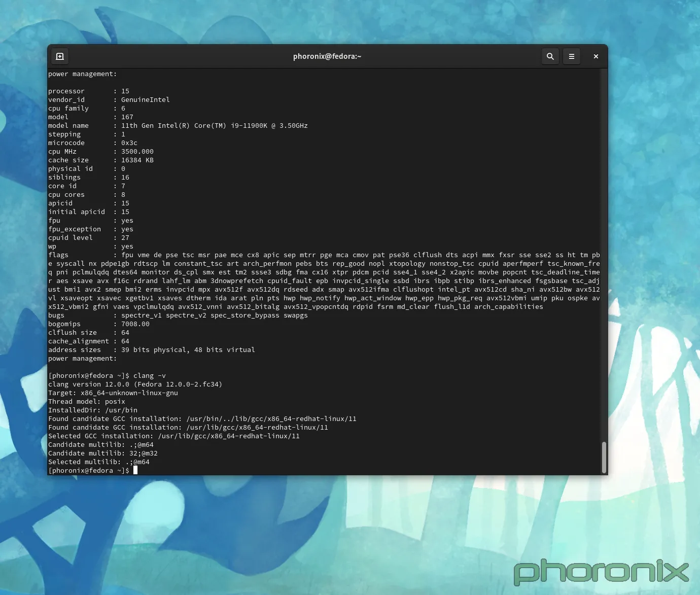Click the 'clflush size : 64' line
This screenshot has width=700, height=595.
point(89,333)
